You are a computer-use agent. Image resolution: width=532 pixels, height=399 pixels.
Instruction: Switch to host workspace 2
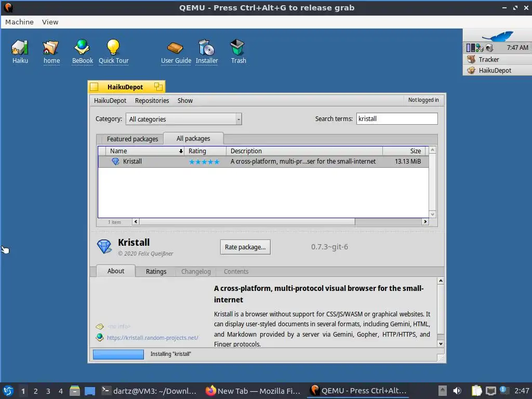pos(35,391)
